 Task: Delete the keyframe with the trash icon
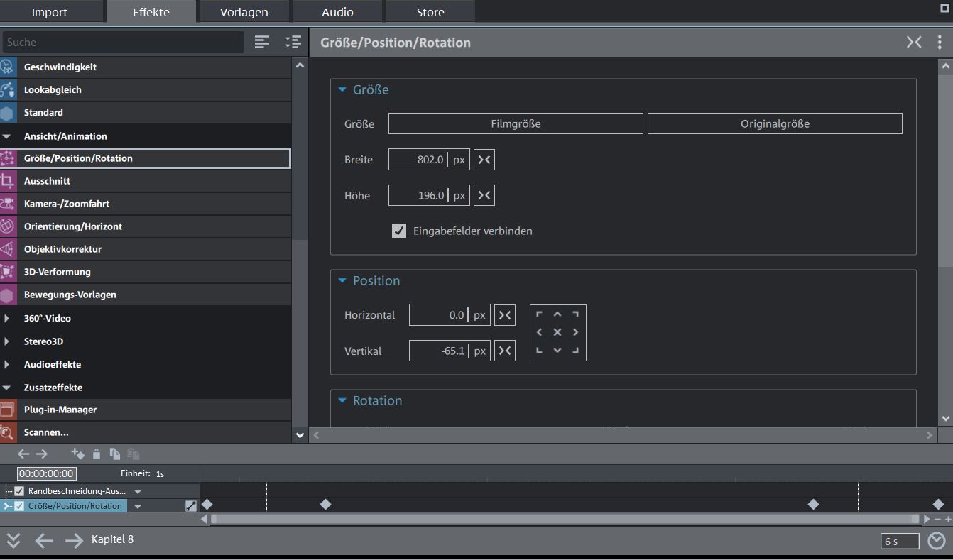(97, 454)
